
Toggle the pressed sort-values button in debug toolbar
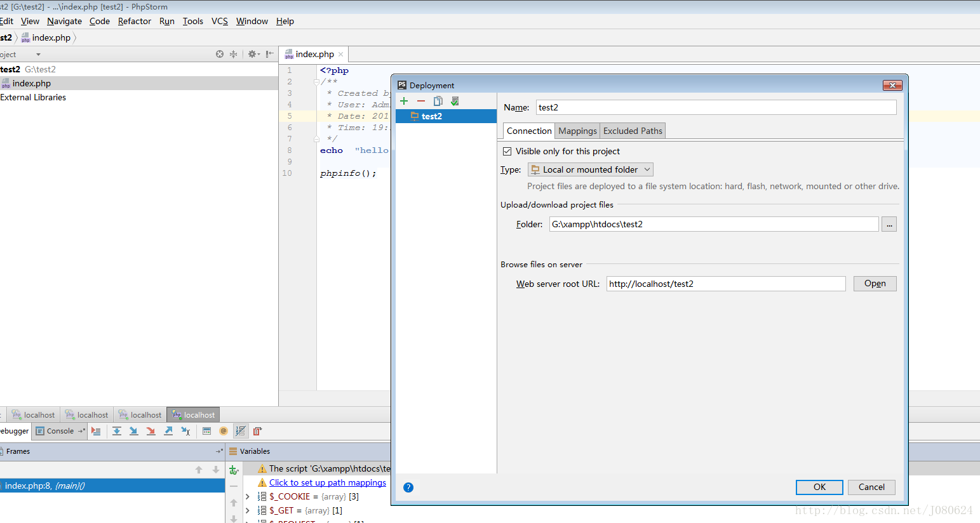(240, 431)
